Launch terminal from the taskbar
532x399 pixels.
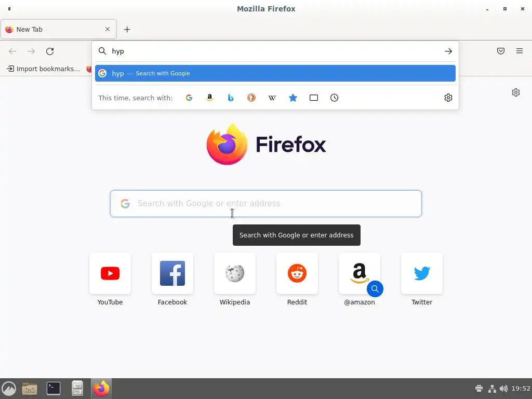[x=54, y=389]
